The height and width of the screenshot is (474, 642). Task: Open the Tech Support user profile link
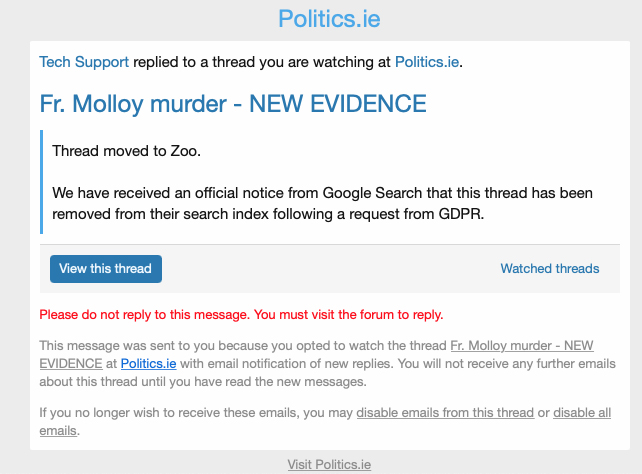[84, 62]
